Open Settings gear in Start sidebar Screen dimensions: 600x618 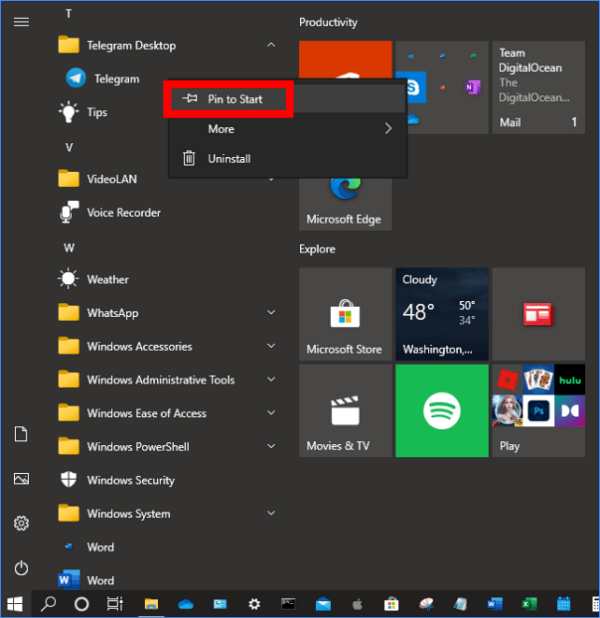coord(21,523)
